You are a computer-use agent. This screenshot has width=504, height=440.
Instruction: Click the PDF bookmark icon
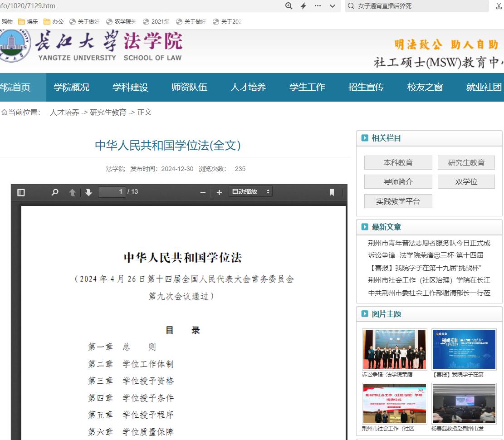(x=332, y=192)
